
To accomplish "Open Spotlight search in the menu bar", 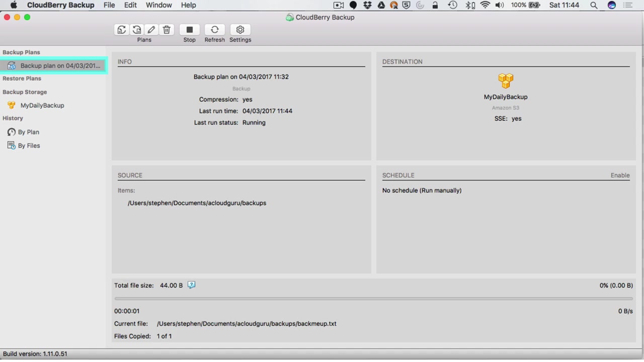I will tap(594, 5).
